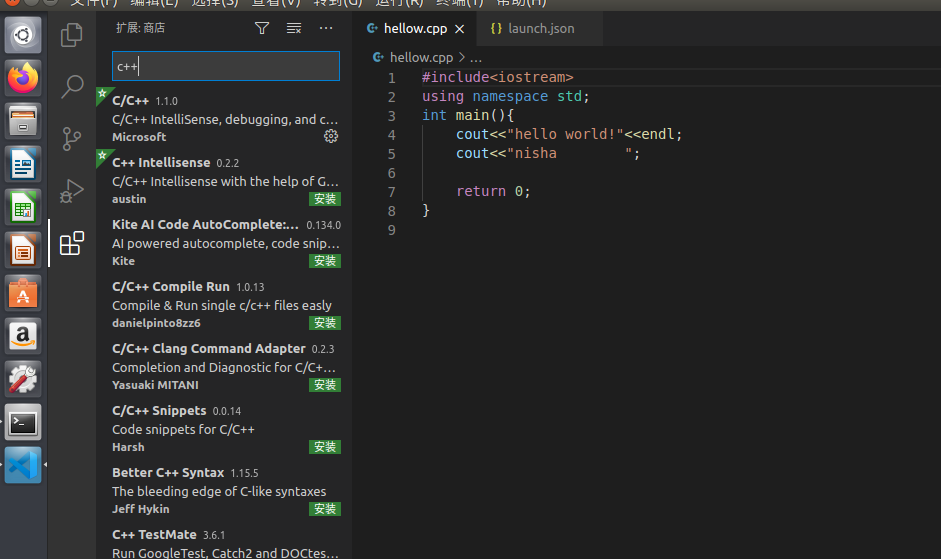Click the publisher name Jeff Hykin
Viewport: 941px width, 559px height.
[140, 509]
